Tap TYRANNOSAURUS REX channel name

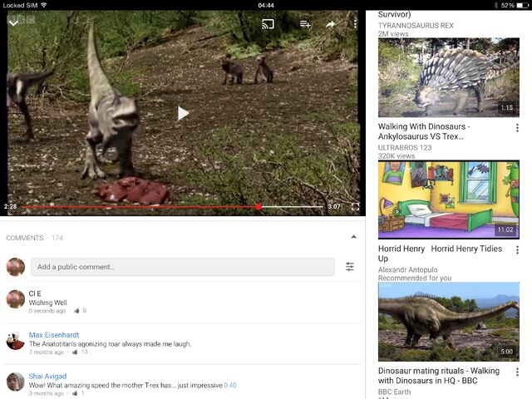coord(416,26)
